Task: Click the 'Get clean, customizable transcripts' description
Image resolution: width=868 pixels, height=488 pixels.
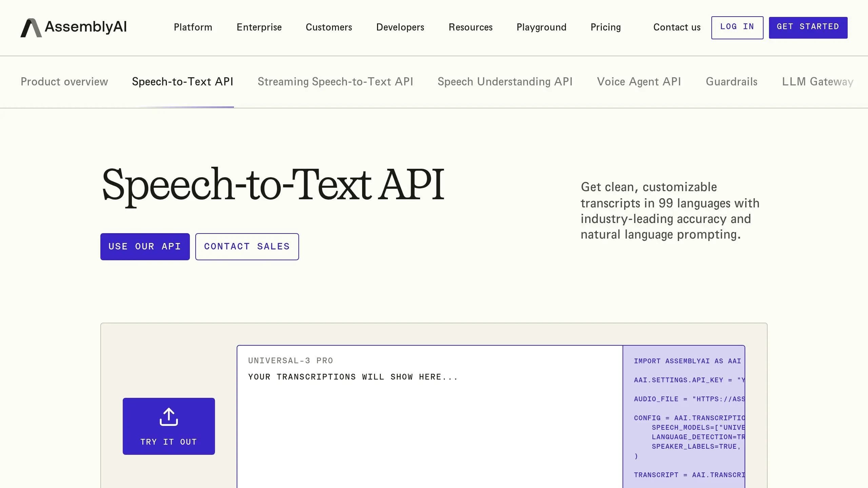Action: tap(670, 210)
